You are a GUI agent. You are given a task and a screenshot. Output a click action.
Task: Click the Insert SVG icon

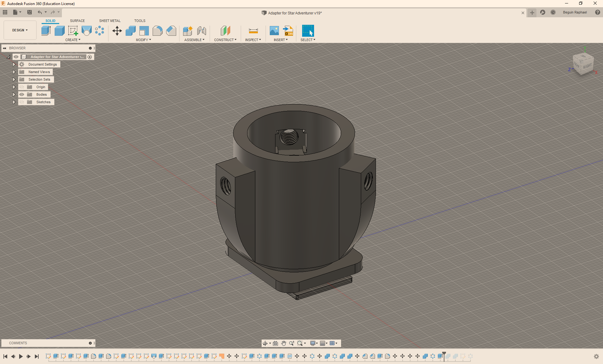[x=288, y=31]
